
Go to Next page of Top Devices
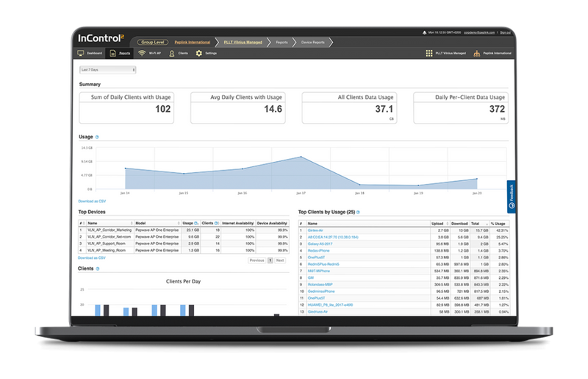pos(280,261)
